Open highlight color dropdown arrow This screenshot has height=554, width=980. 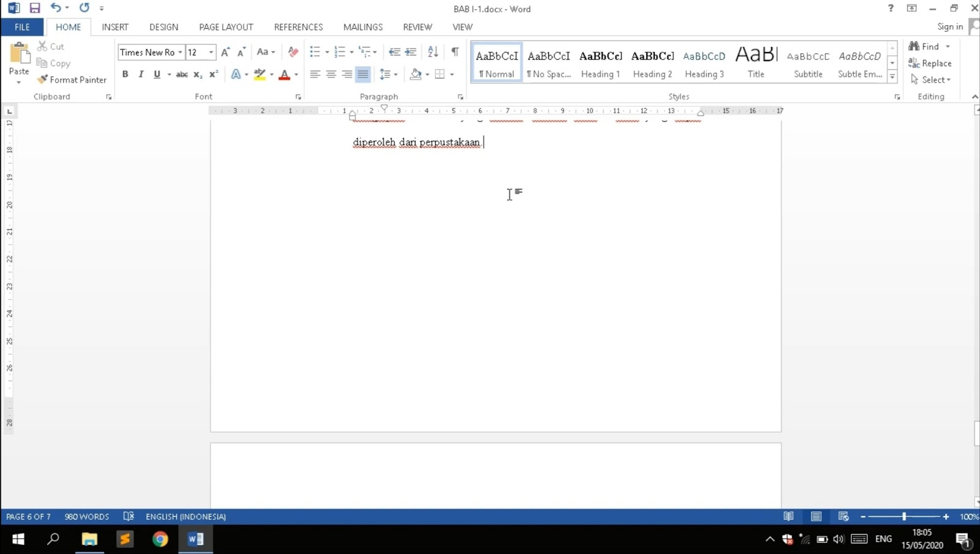(271, 74)
